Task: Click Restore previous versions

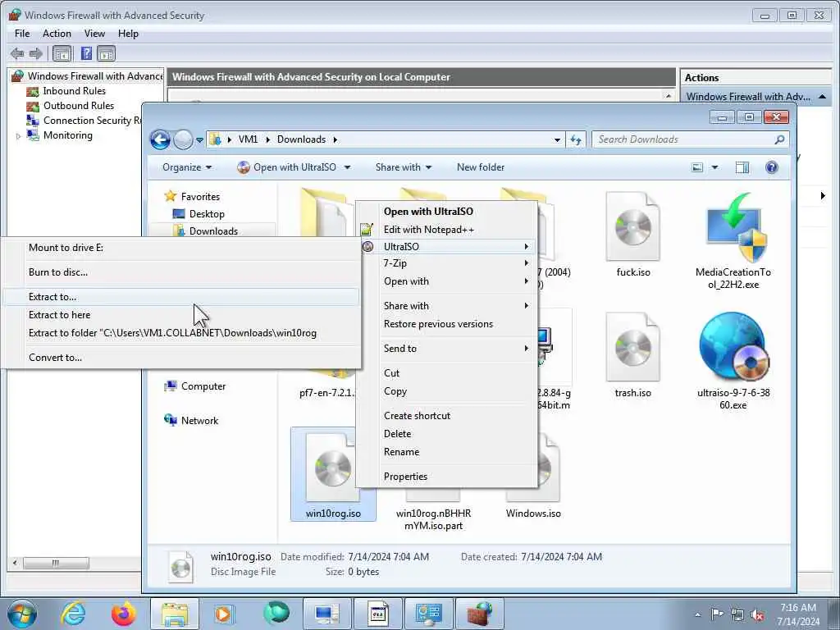Action: pyautogui.click(x=447, y=324)
